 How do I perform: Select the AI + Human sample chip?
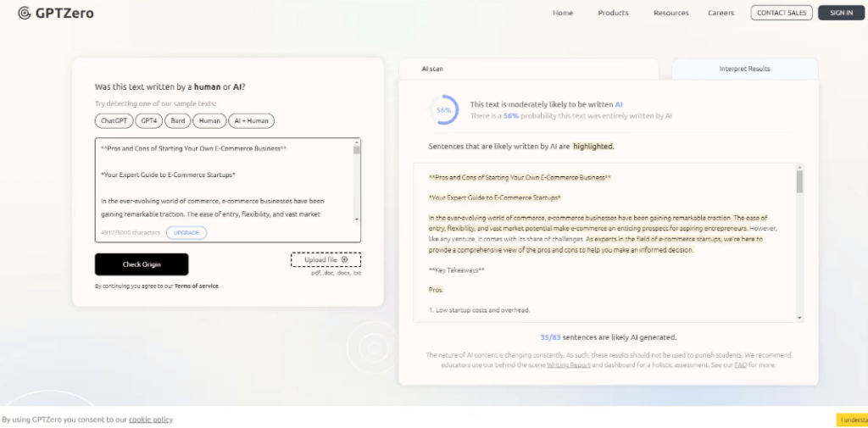(x=251, y=121)
